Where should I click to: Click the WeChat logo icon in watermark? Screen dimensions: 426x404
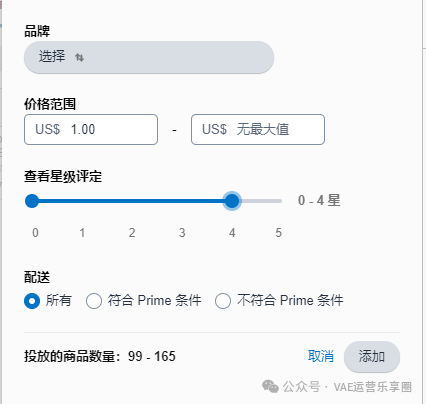tap(270, 387)
